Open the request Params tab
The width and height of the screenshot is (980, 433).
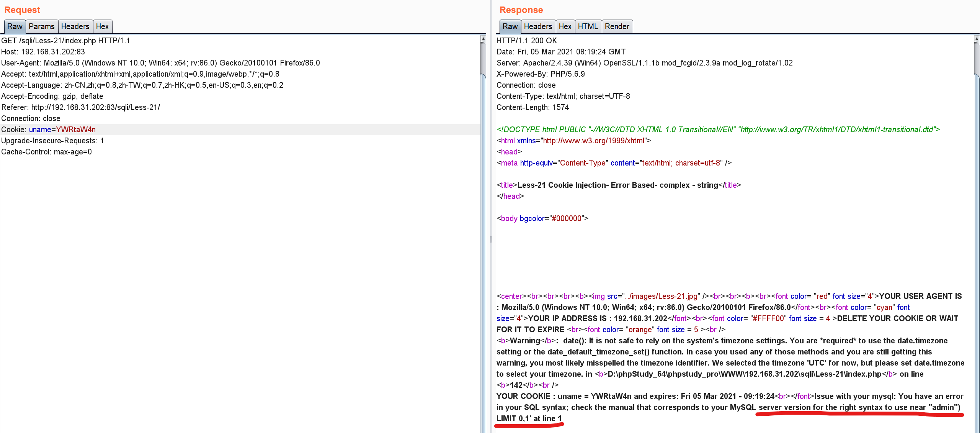tap(41, 26)
